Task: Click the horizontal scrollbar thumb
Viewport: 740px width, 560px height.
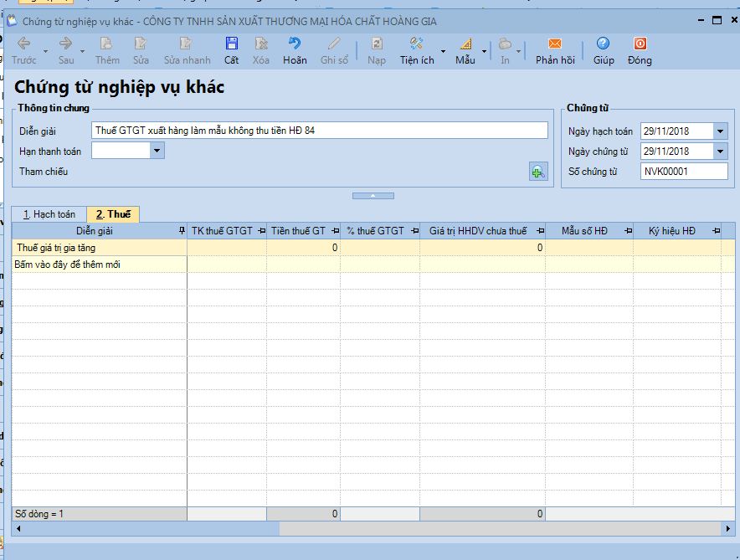Action: click(501, 528)
